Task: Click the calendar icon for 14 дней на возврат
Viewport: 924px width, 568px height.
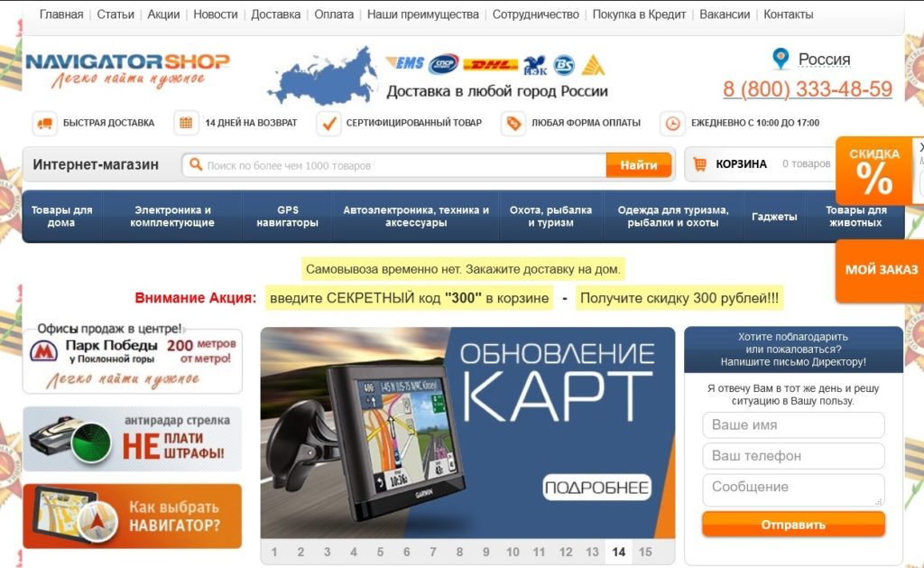Action: click(x=186, y=124)
